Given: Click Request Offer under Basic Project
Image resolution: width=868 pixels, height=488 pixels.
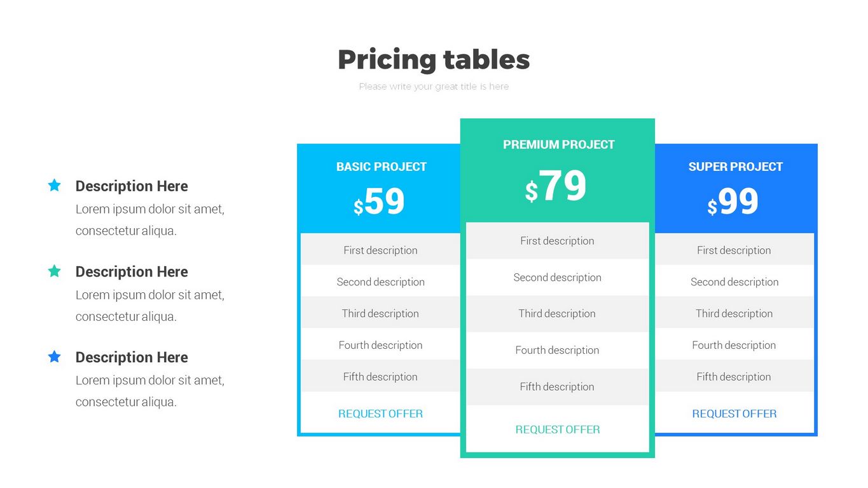Looking at the screenshot, I should [x=380, y=414].
